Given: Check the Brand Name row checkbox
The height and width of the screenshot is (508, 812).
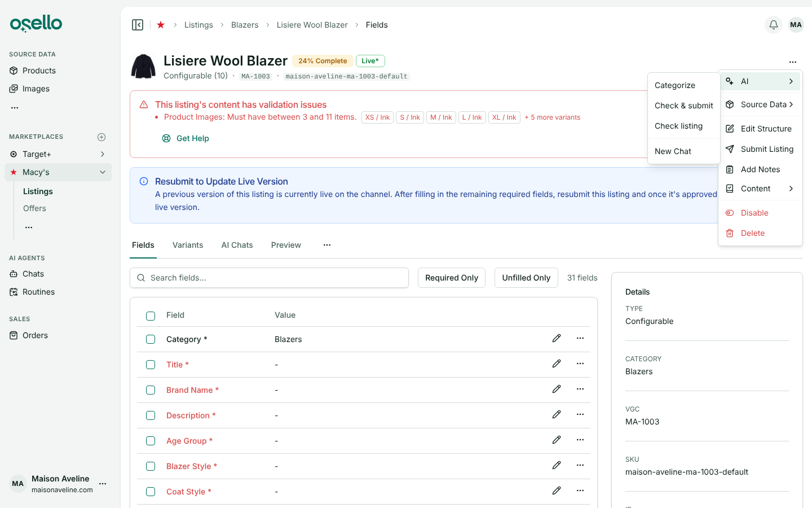Looking at the screenshot, I should point(151,390).
